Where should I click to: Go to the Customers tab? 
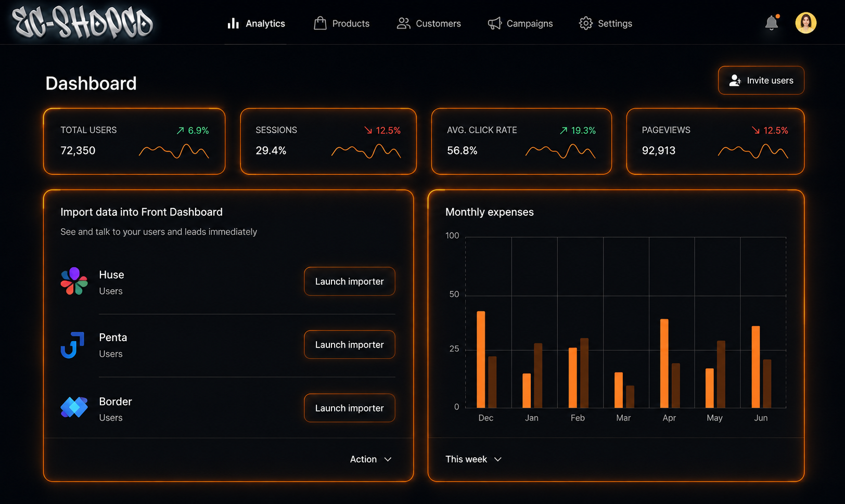[x=429, y=23]
